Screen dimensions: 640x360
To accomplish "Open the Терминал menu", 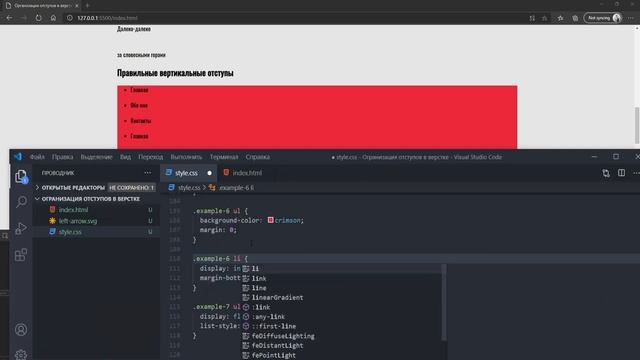I will [x=224, y=157].
